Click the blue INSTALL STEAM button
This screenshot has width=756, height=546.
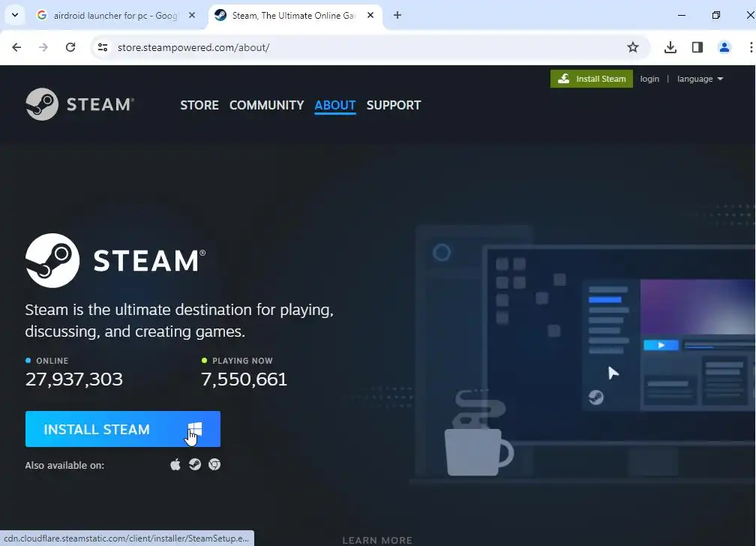[x=123, y=429]
